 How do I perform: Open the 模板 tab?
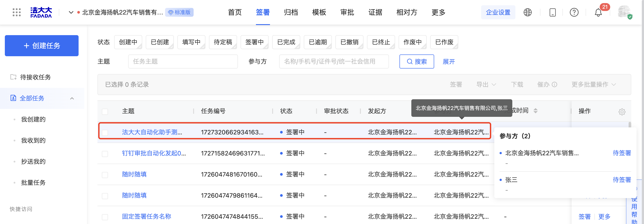point(319,12)
